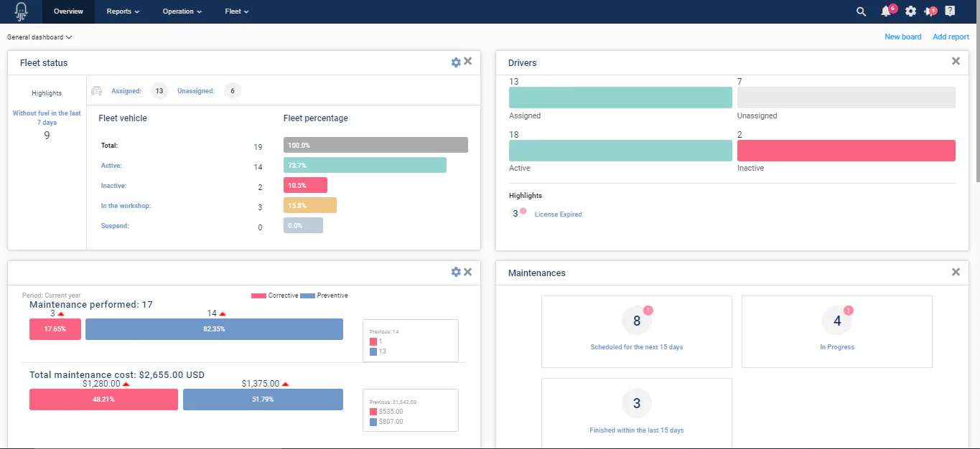Open gear settings of maintenance performed widget

click(x=456, y=272)
